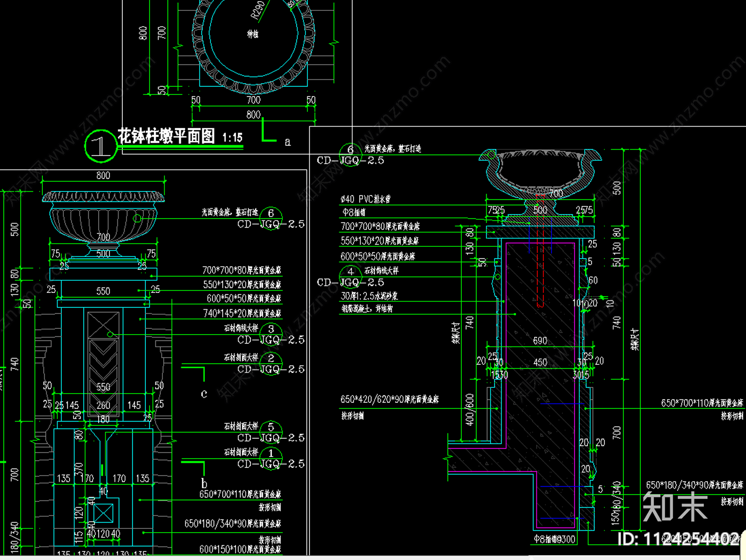Screen dimensions: 746x560
Task: Select the title text 花钵柱墩平面图
Action: pos(166,136)
